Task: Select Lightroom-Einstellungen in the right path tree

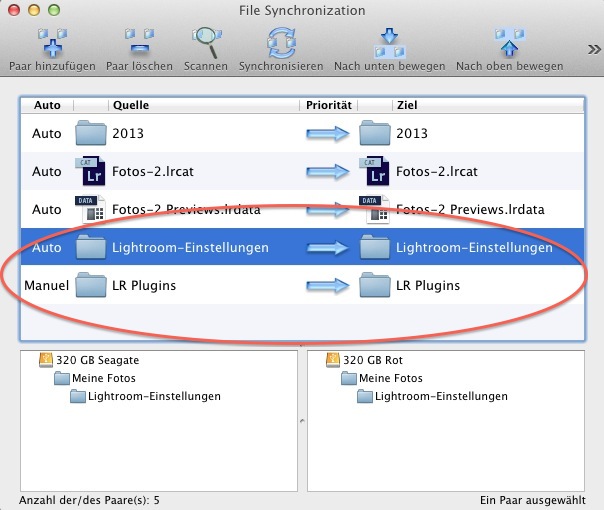Action: pyautogui.click(x=441, y=396)
